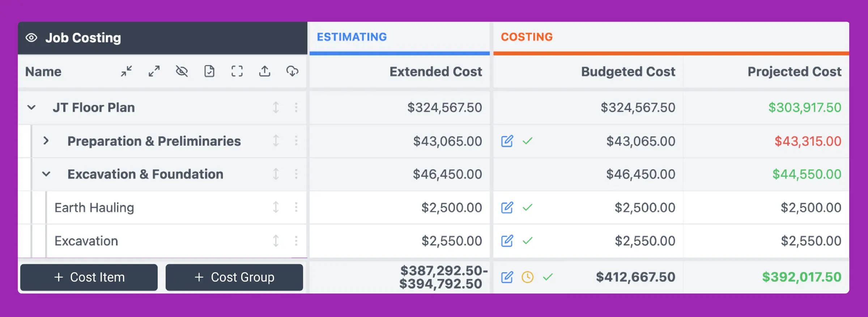Click the collapse all rows icon
The height and width of the screenshot is (317, 868).
click(x=126, y=71)
